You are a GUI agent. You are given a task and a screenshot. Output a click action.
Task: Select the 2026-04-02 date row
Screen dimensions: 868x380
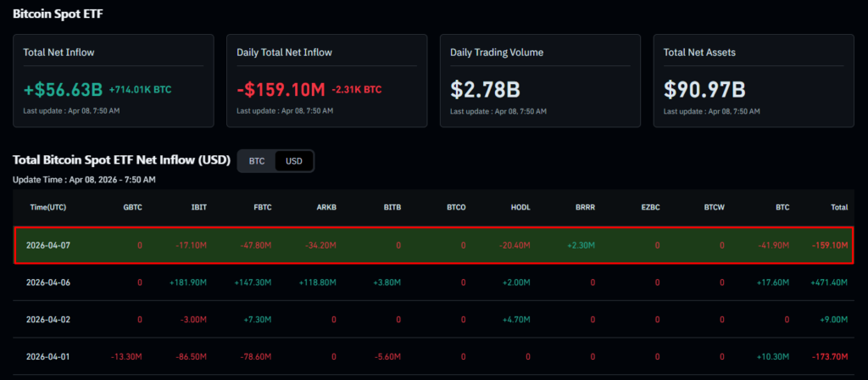(x=434, y=320)
